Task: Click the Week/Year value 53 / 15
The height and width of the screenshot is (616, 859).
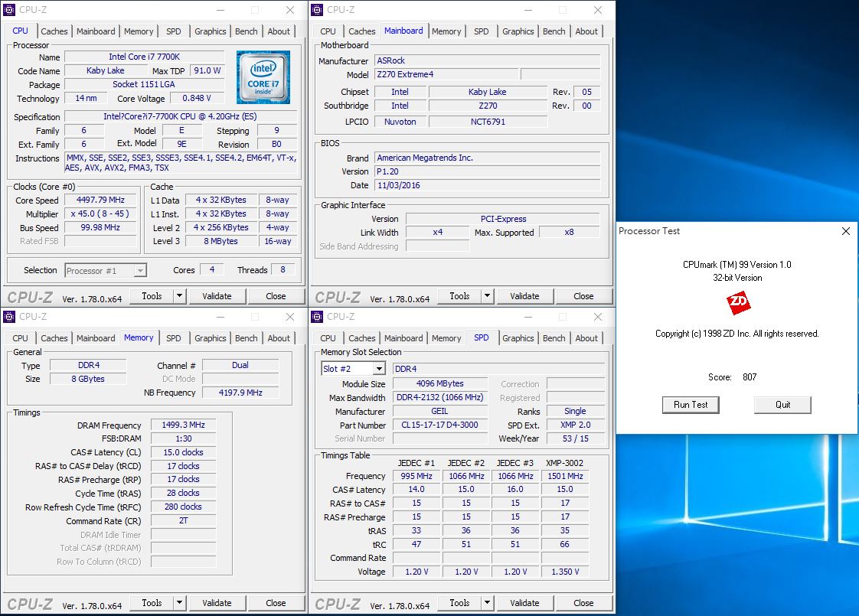Action: click(x=575, y=438)
